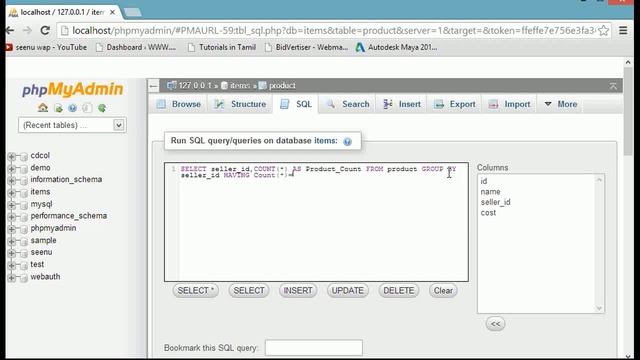Open Tutorials in Tamil bookmark
This screenshot has width=640, height=360.
(x=222, y=47)
